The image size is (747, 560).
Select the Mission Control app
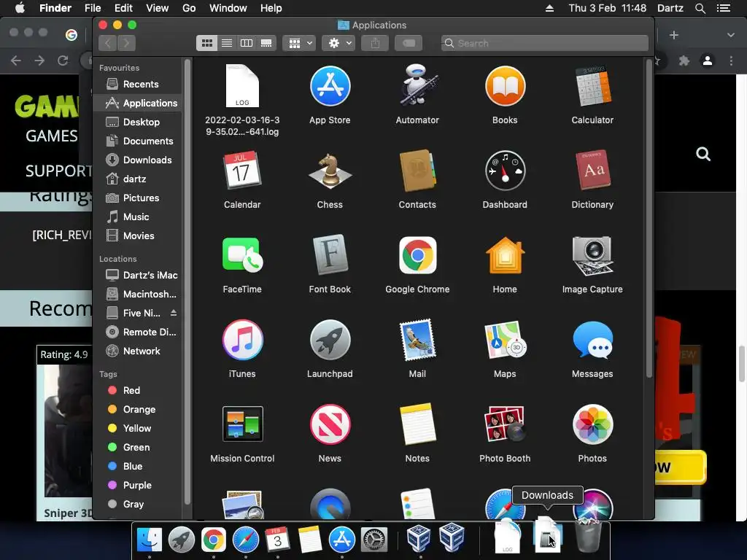click(242, 424)
